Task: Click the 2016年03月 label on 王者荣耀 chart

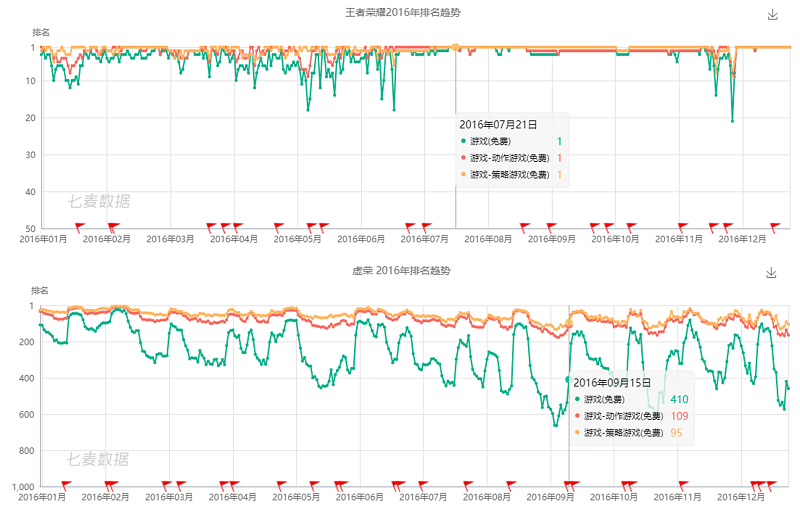Action: click(170, 239)
